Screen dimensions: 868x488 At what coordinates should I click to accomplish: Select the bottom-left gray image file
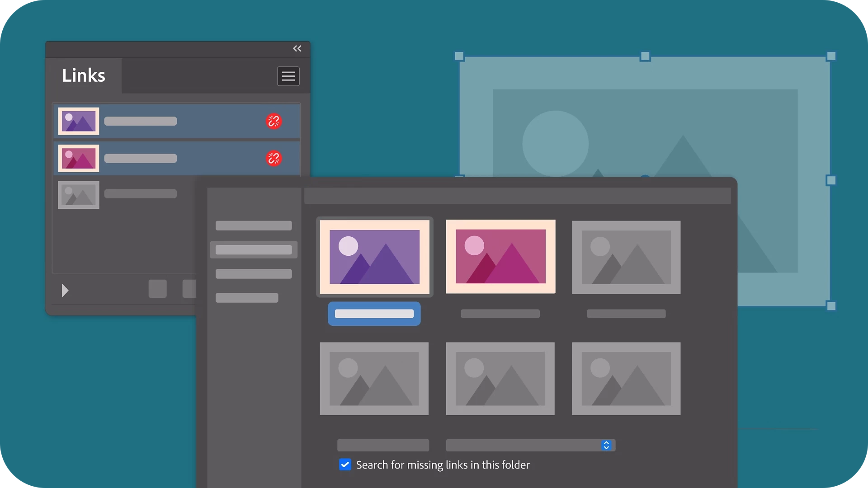(x=374, y=379)
